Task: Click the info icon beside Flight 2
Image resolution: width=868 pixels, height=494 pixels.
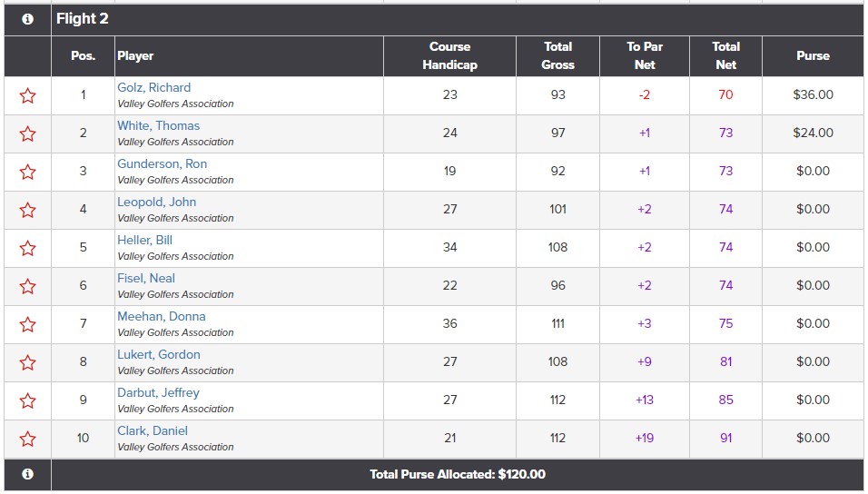Action: point(27,19)
